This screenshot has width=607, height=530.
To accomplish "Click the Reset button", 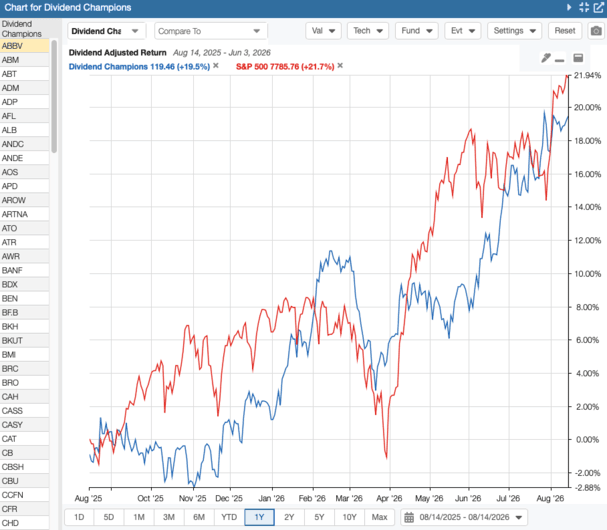I will [x=565, y=31].
